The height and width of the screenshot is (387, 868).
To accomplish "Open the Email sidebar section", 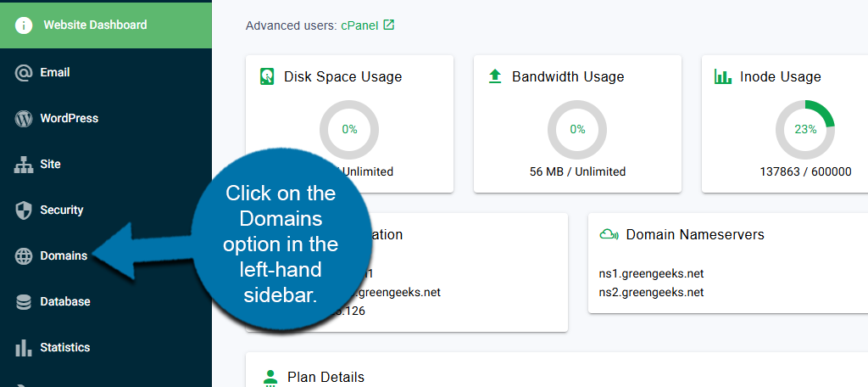I will (55, 73).
